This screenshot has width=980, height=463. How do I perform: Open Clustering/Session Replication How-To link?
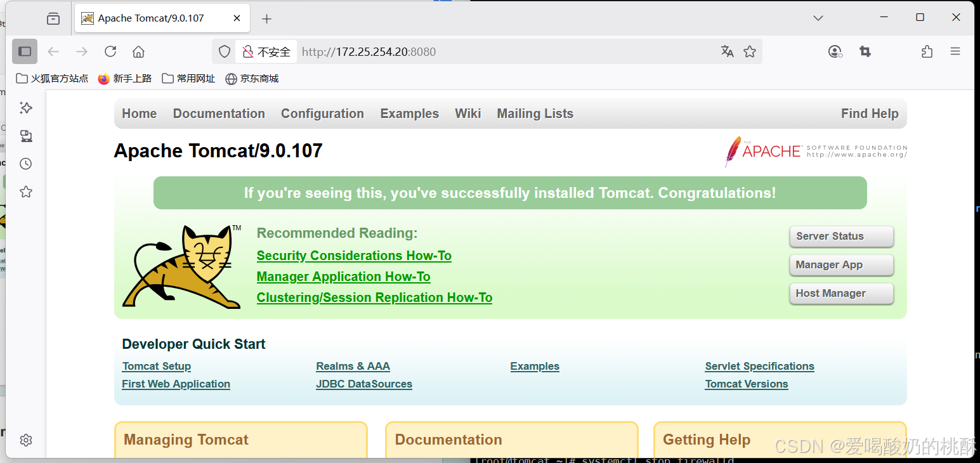click(x=374, y=297)
